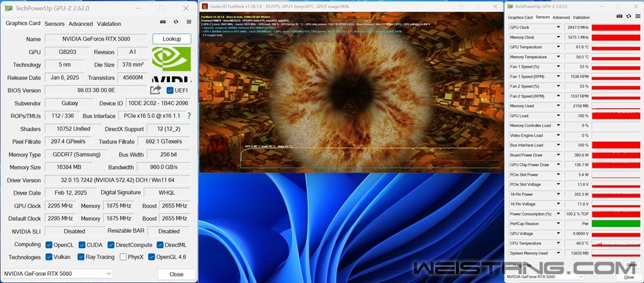
Task: Open the Fan 1 Speed (RPM) dropdown arrow
Action: 558,77
